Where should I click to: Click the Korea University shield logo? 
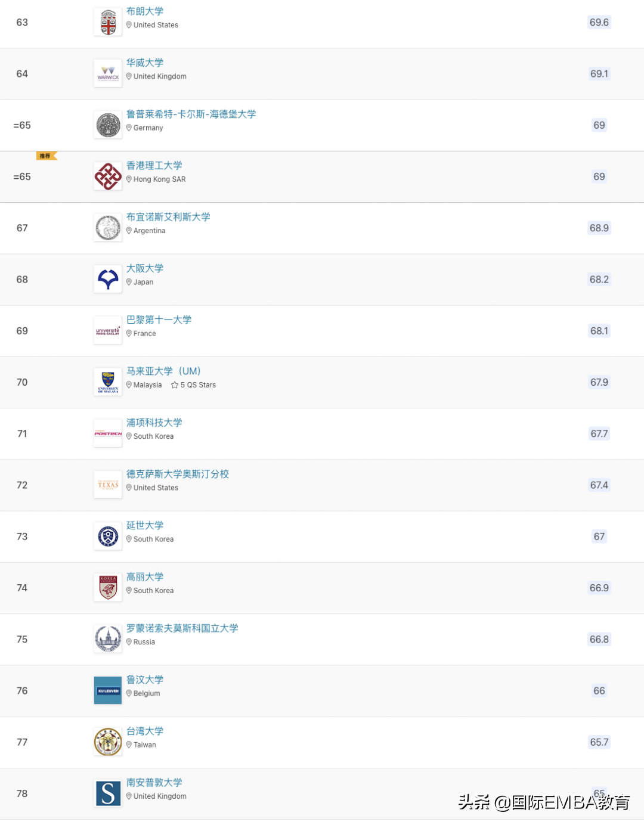pyautogui.click(x=108, y=588)
